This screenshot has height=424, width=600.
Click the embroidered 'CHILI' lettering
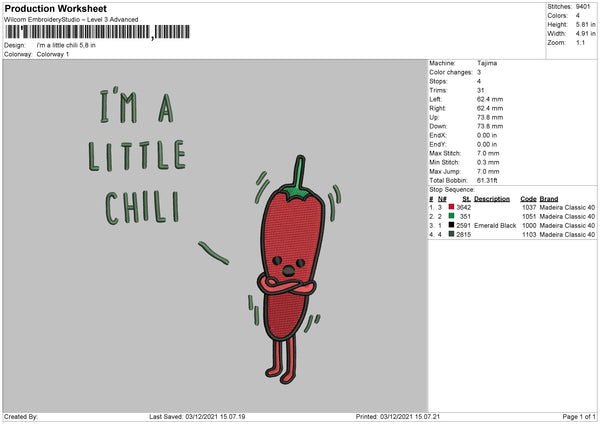click(142, 208)
